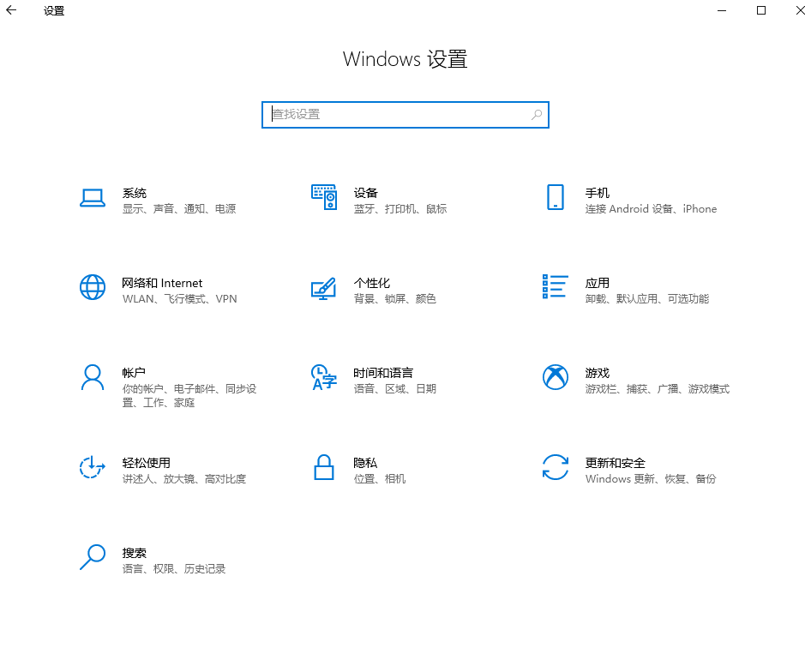This screenshot has height=672, width=805.
Task: Click description 显示、声音、通知、电源
Action: (x=179, y=209)
